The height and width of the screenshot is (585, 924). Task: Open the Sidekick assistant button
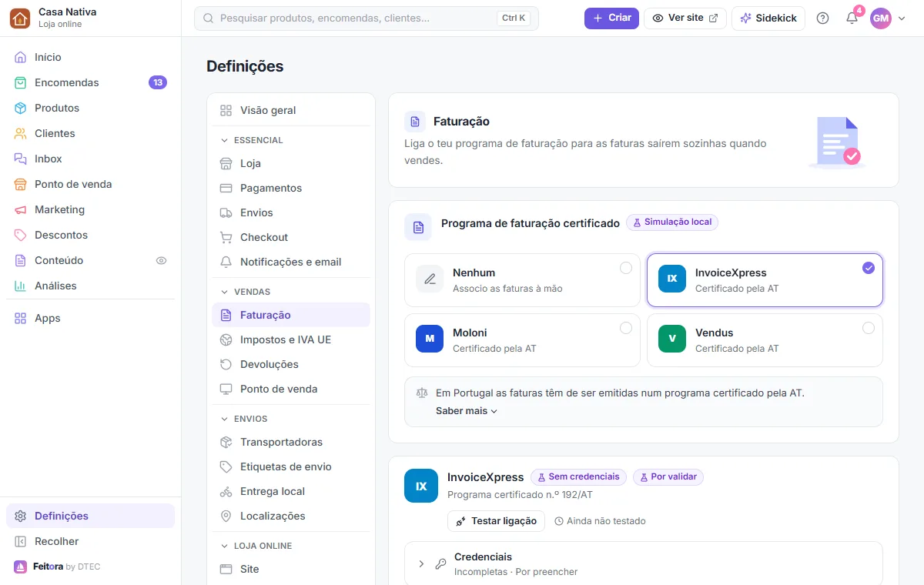[768, 18]
